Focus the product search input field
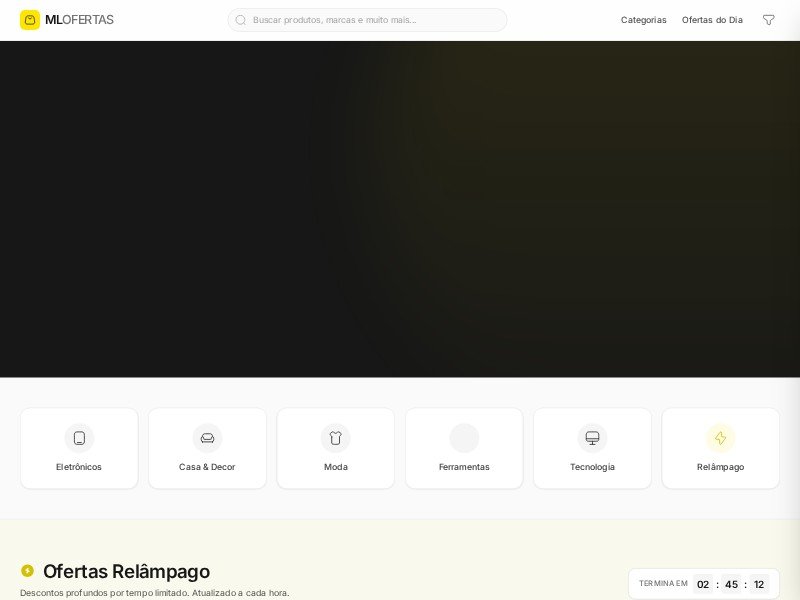 pos(375,20)
